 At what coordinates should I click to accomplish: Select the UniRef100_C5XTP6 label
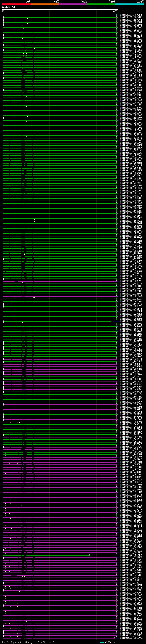coord(131,37)
